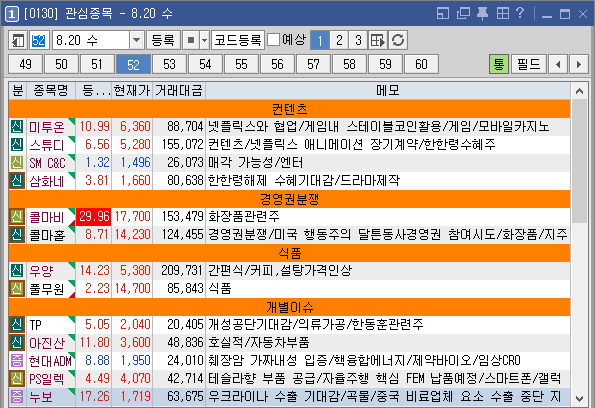Click trading value 209,731 for 우양
595x408 pixels.
pyautogui.click(x=182, y=271)
